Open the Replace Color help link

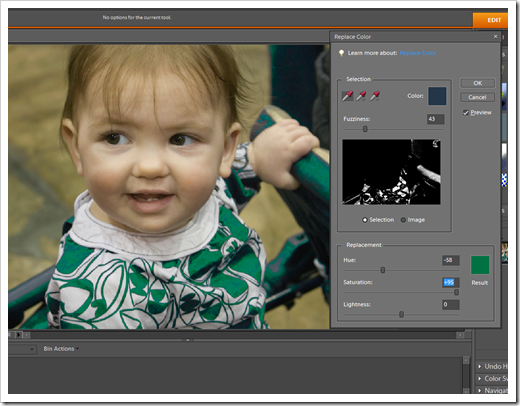tap(418, 53)
